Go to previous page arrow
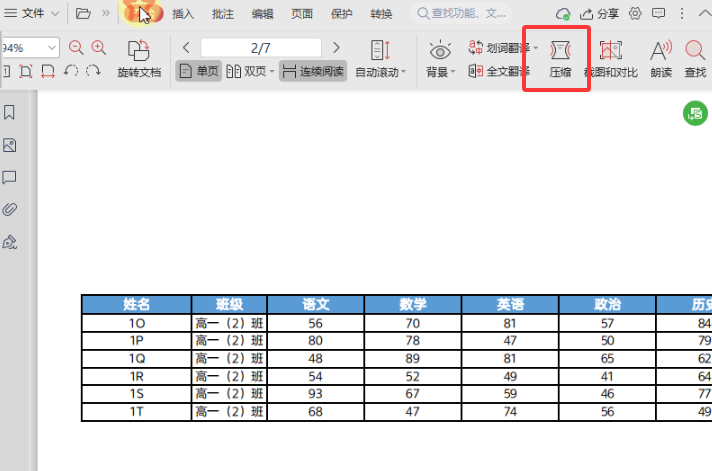The image size is (712, 471). [x=186, y=48]
